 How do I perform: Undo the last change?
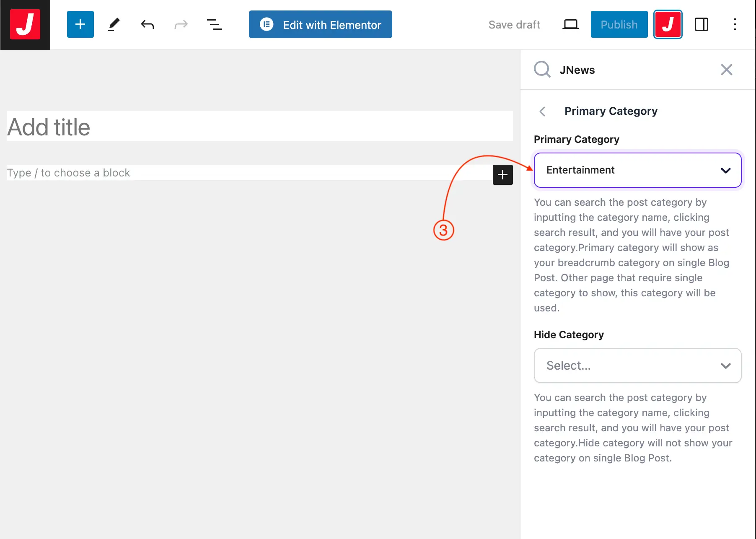click(147, 25)
